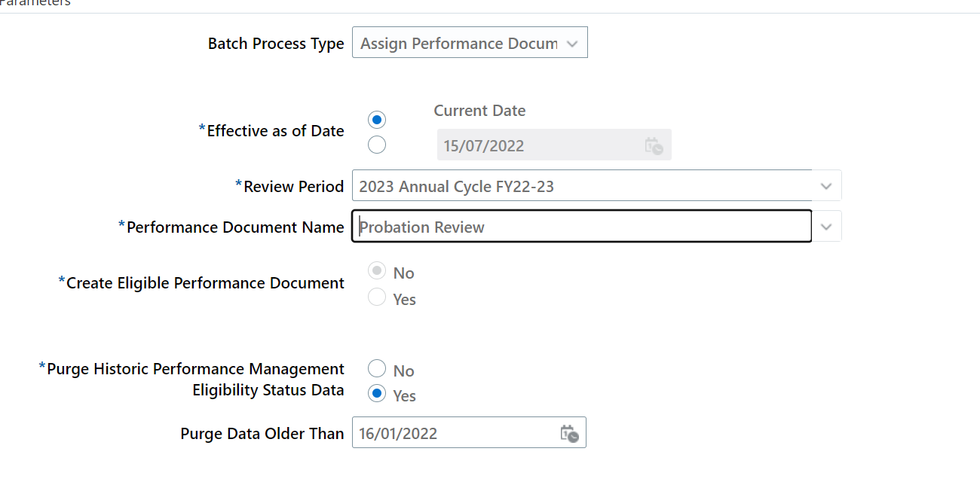This screenshot has width=980, height=485.
Task: Click the disabled 15/07/2022 date field
Action: [528, 145]
